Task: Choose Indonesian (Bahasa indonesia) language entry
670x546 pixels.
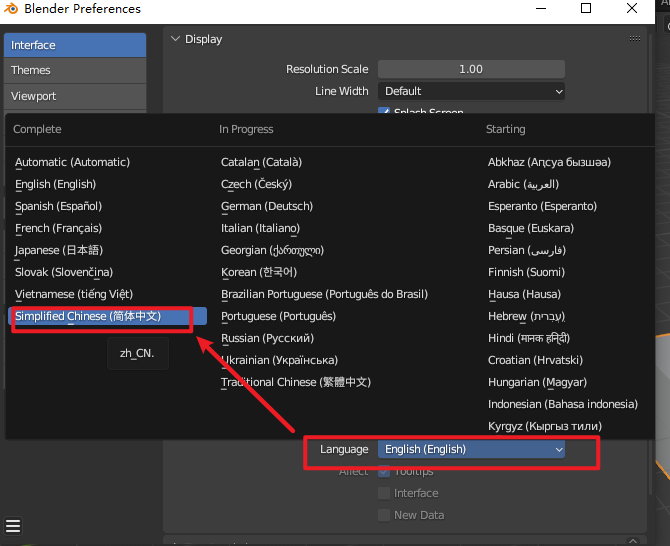Action: pos(562,404)
